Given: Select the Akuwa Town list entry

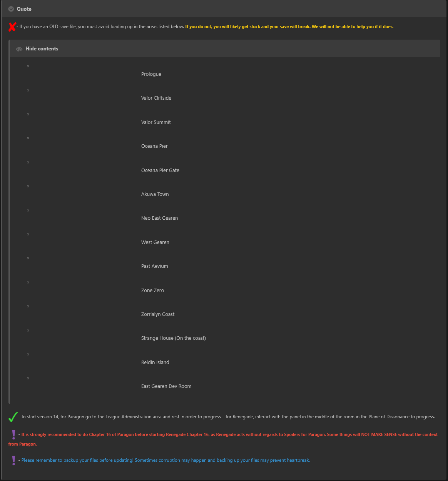Looking at the screenshot, I should (155, 194).
